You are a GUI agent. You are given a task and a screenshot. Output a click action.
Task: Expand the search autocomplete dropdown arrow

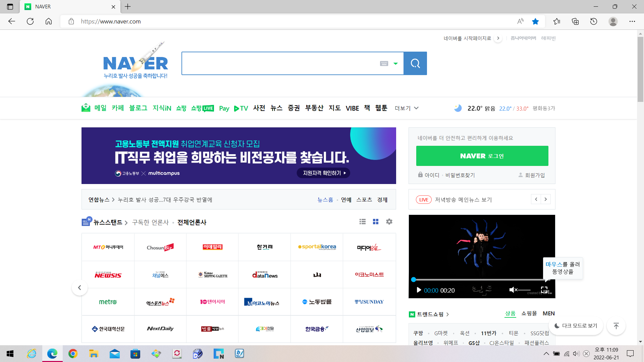coord(396,64)
